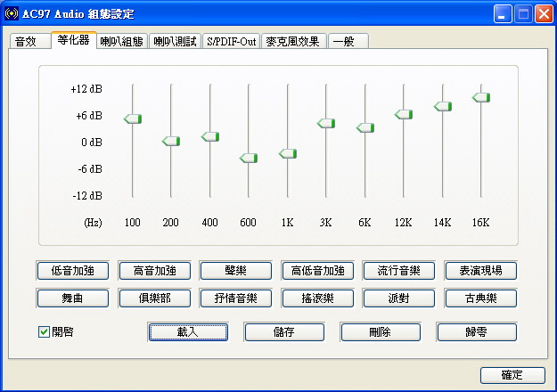Apply the 高音加強 preset
Viewport: 557px width, 392px height.
click(x=154, y=270)
